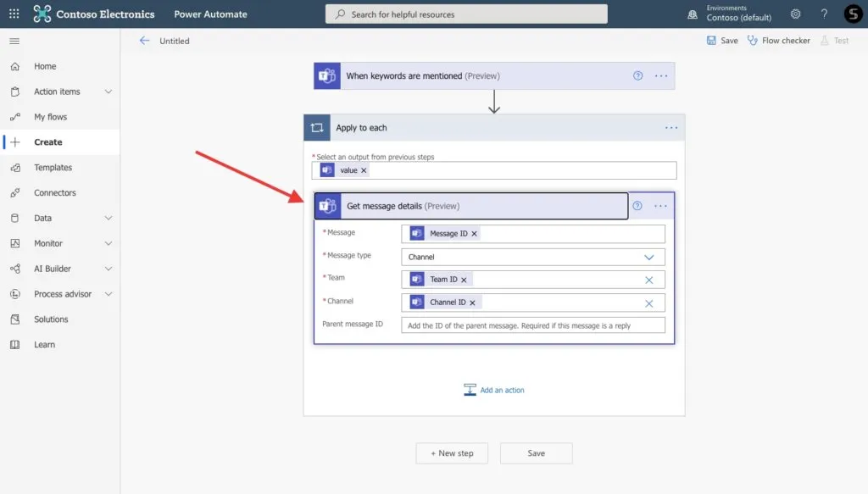The image size is (868, 494).
Task: Expand the AI Builder chevron
Action: click(x=108, y=269)
